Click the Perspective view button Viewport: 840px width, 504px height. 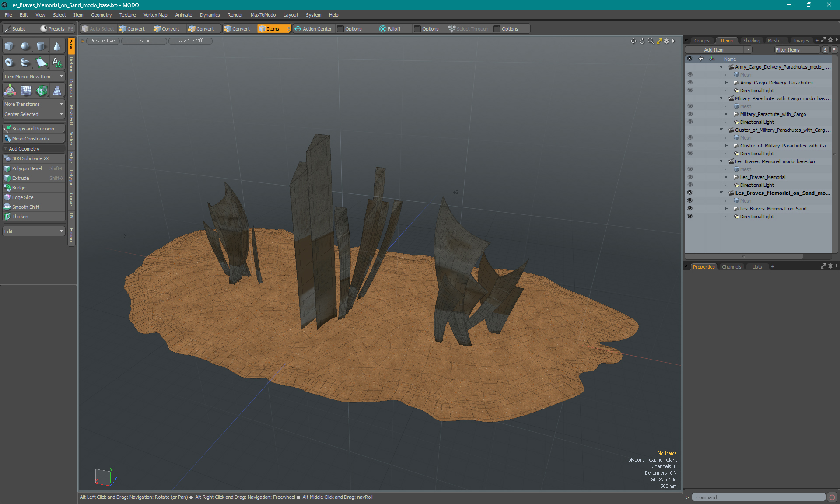[102, 41]
